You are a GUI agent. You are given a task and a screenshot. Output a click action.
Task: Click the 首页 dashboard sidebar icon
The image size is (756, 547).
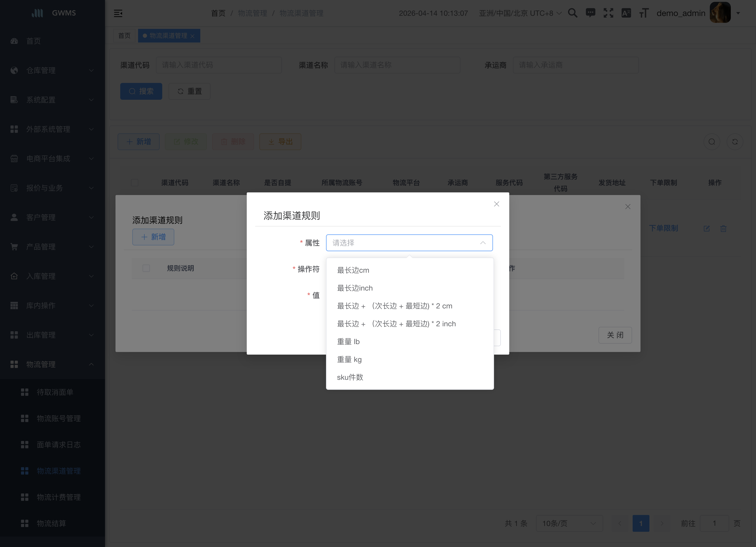[x=14, y=41]
